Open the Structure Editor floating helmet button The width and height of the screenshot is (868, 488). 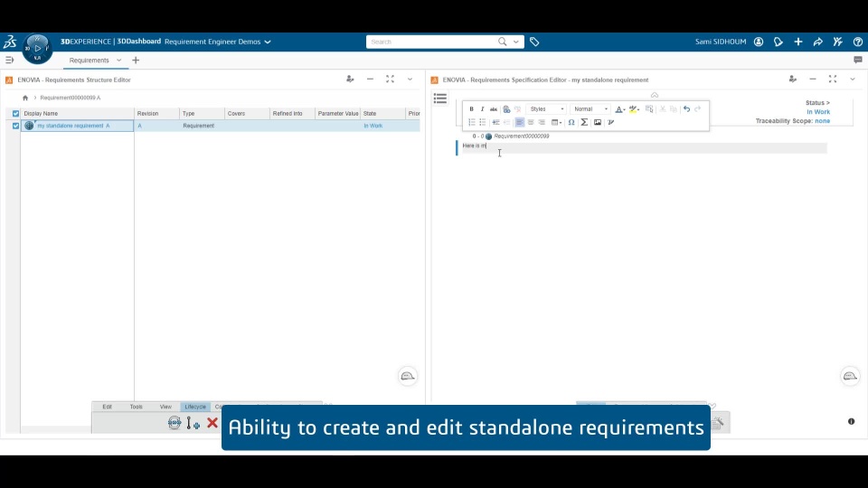tap(408, 376)
